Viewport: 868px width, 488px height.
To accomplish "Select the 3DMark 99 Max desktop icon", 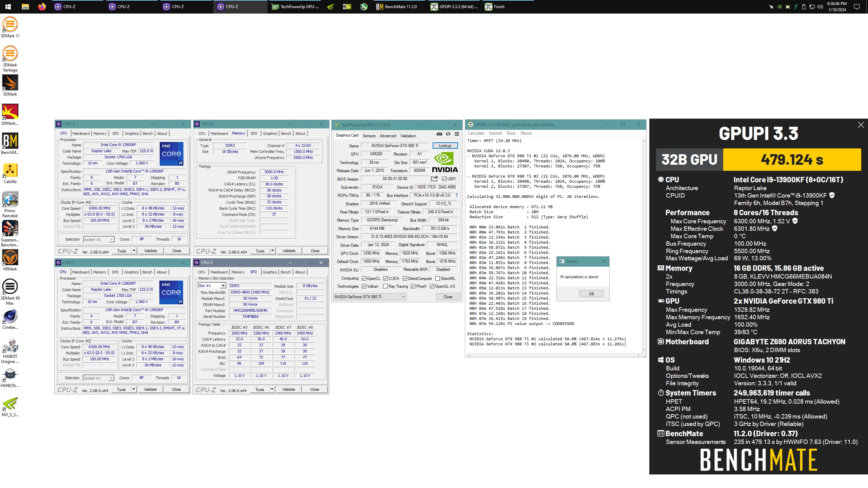I will pyautogui.click(x=10, y=292).
